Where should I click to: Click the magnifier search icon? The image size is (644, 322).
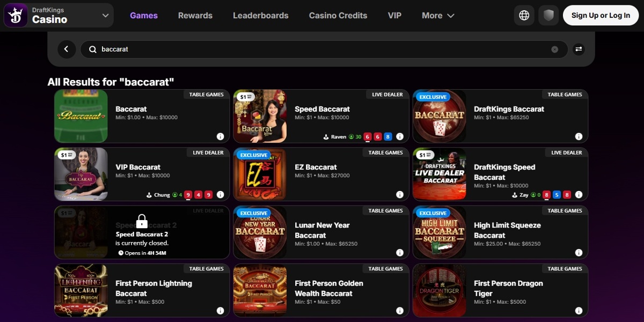pos(92,49)
